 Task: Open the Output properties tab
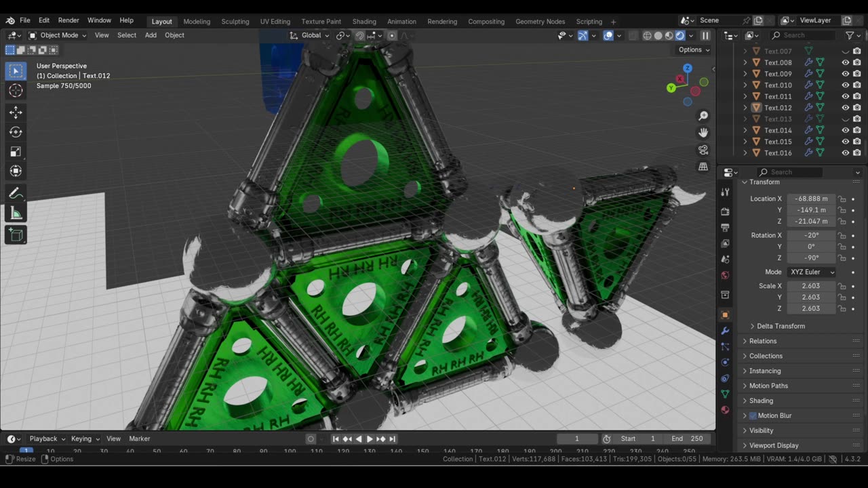click(x=725, y=227)
